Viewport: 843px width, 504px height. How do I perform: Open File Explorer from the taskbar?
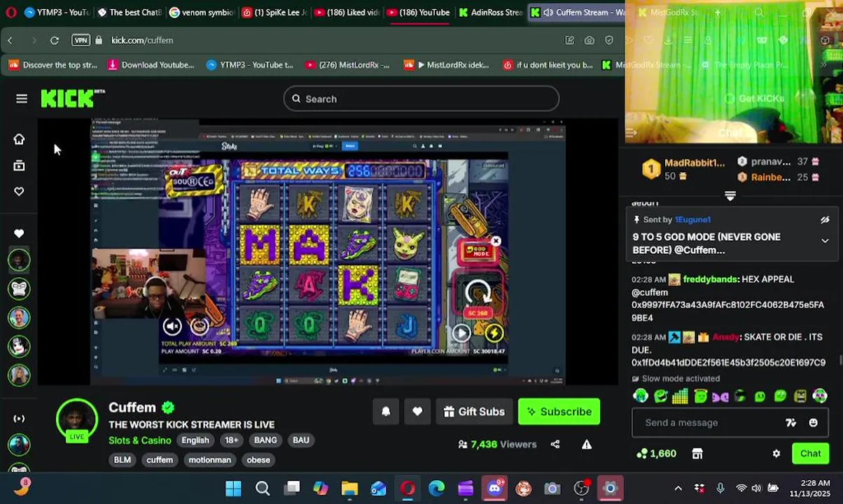(349, 488)
